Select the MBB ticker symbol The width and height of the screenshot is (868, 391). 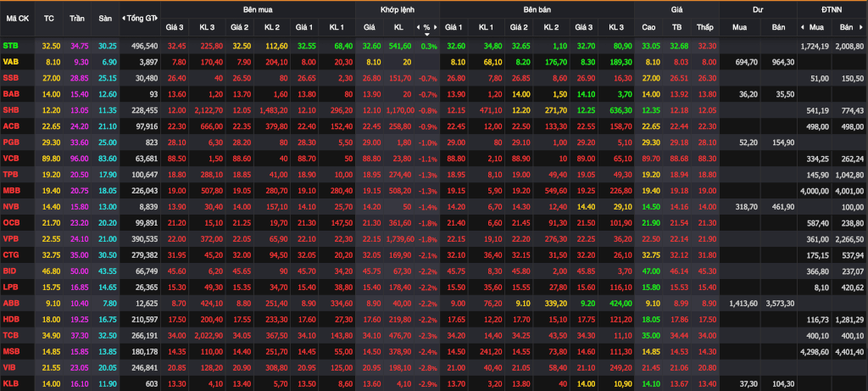(x=10, y=191)
